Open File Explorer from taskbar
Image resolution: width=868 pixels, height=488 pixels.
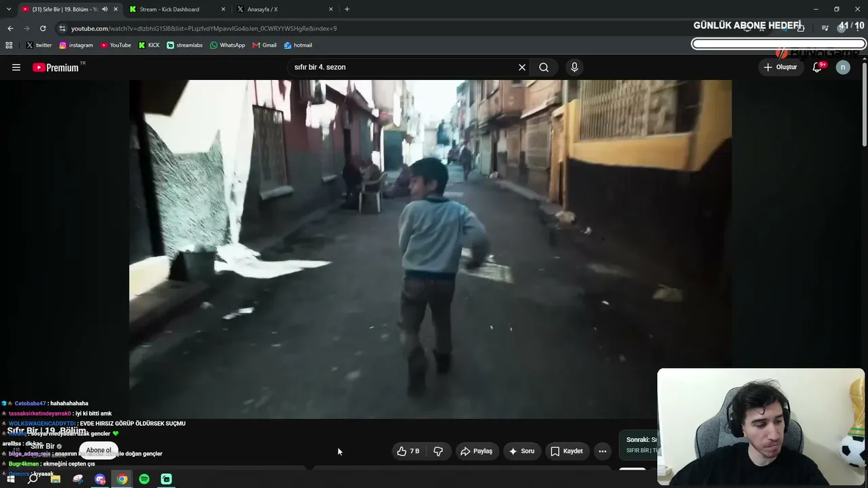tap(56, 479)
